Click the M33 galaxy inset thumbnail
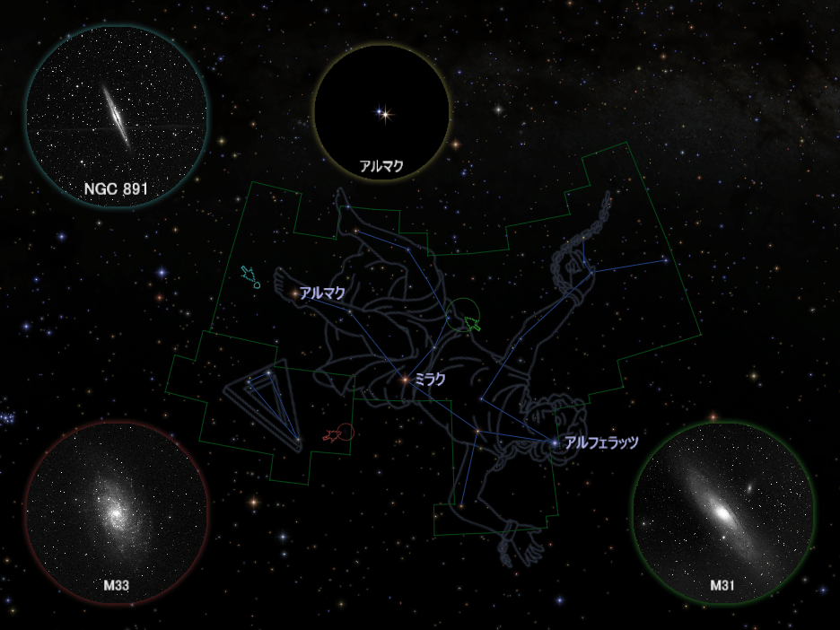This screenshot has height=630, width=840. [x=117, y=512]
